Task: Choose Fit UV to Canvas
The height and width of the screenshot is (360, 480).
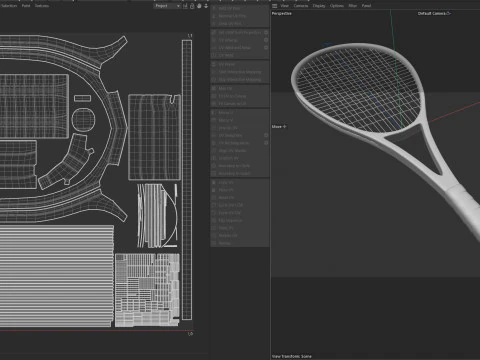Action: coord(240,96)
